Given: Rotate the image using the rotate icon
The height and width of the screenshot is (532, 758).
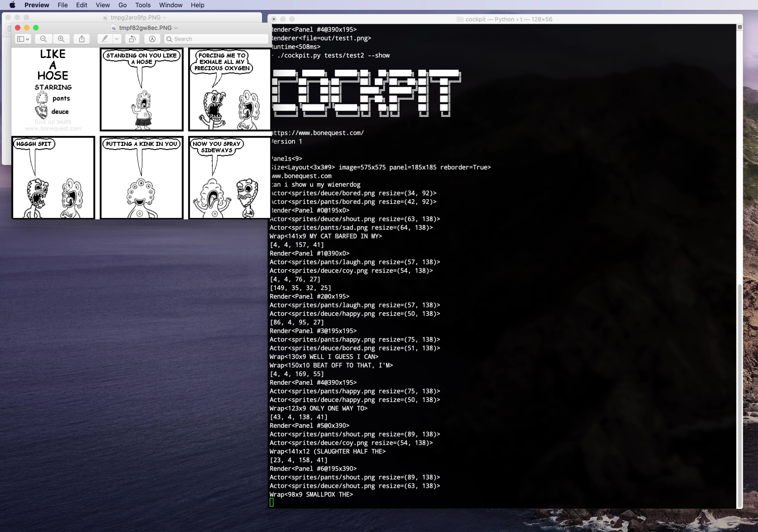Looking at the screenshot, I should pos(132,39).
